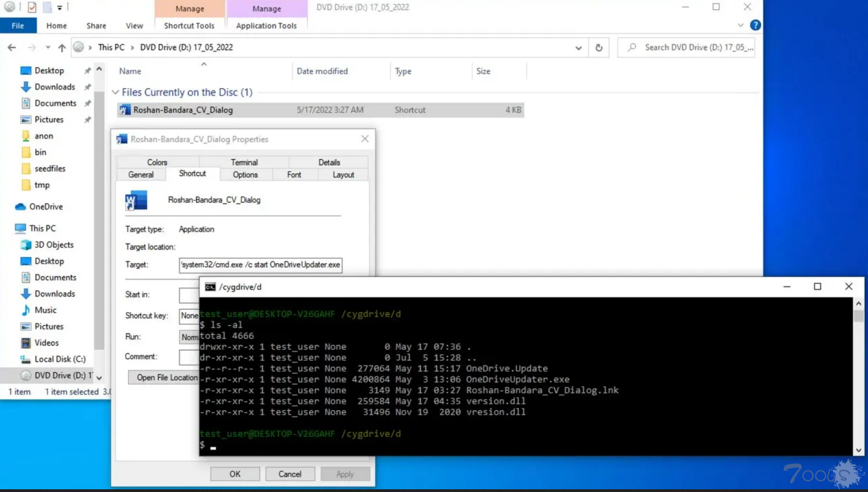This screenshot has width=868, height=492.
Task: Open the recent locations dropdown arrow
Action: pos(48,47)
